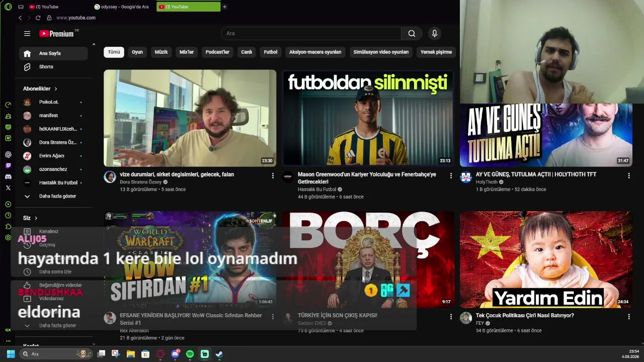
Task: Open browser history from the Opera sidebar
Action: 8,215
